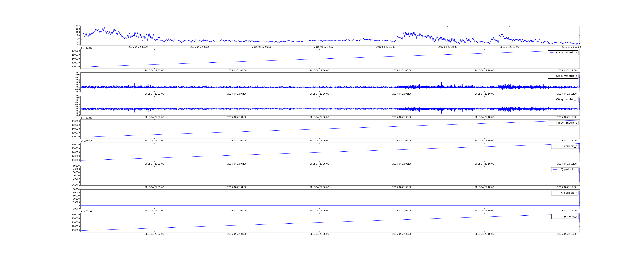Click the 100000 tick of symmetric_v plot
This screenshot has height=258, width=644.
point(76,137)
